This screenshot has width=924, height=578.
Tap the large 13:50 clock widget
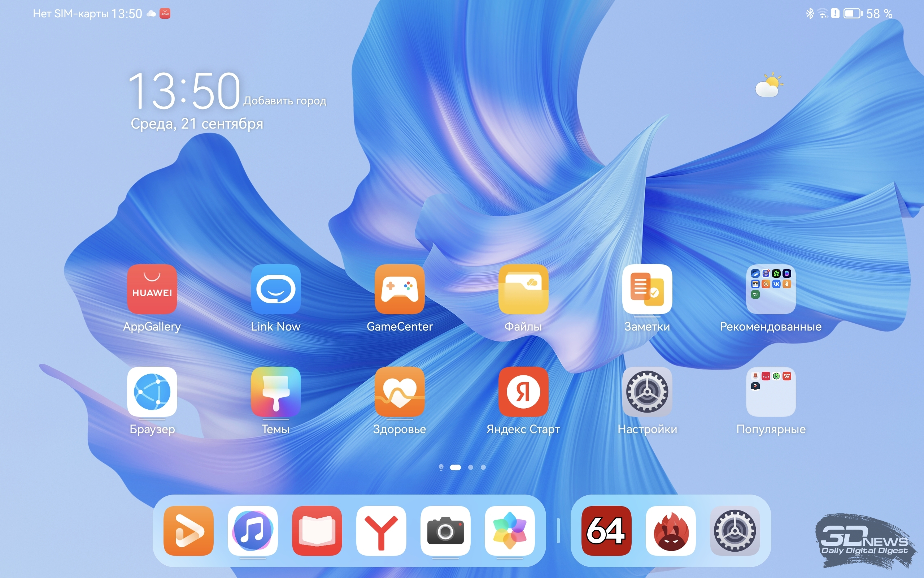click(x=184, y=90)
